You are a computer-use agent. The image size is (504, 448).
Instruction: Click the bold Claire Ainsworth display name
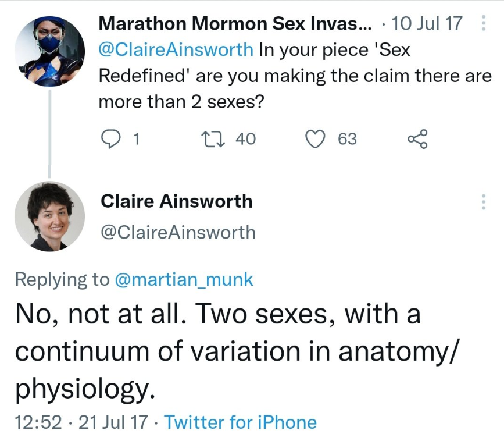(x=177, y=201)
